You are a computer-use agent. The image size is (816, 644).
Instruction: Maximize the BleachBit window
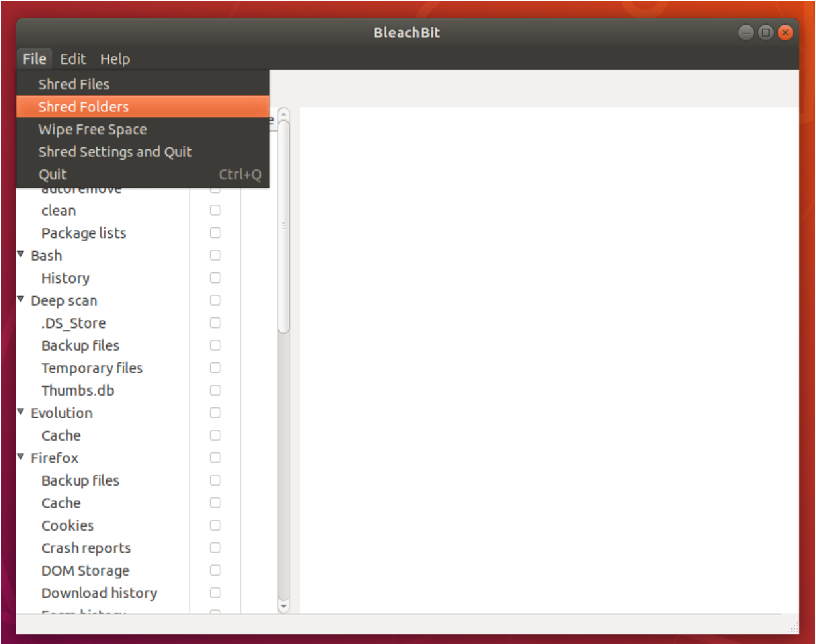(766, 33)
